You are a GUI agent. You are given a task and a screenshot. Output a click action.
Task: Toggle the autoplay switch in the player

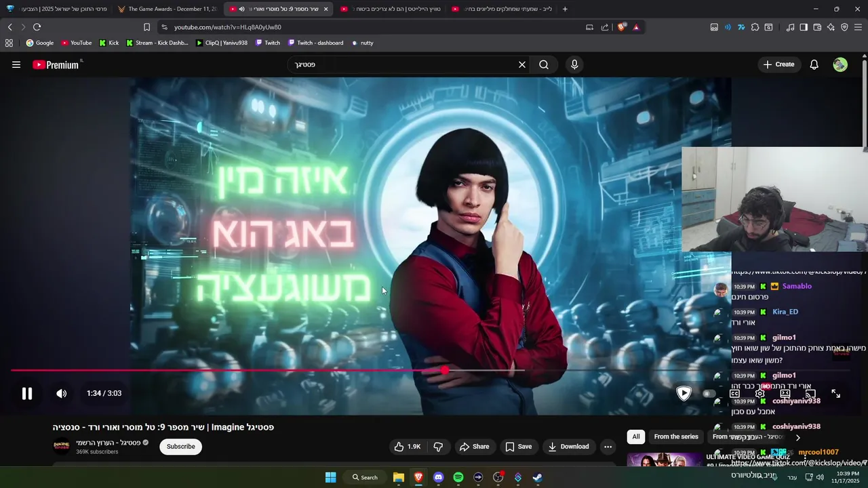click(709, 394)
